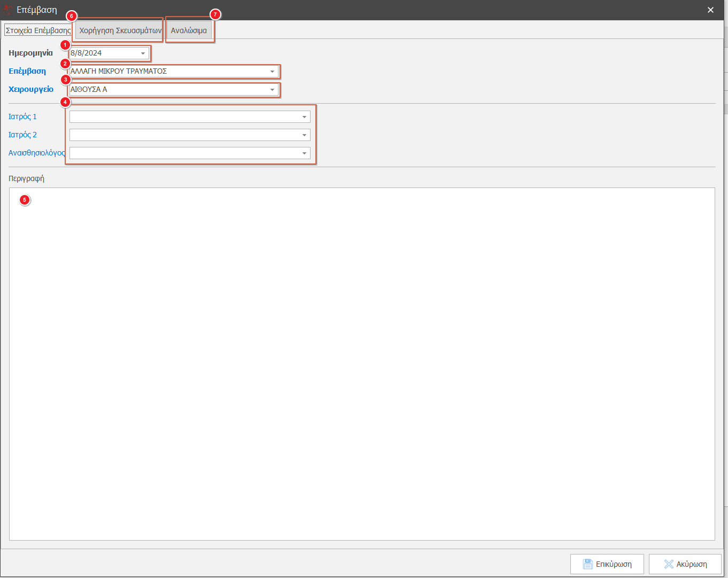The width and height of the screenshot is (728, 578).
Task: Click the Αναισθησιολόγος label link
Action: [x=36, y=153]
